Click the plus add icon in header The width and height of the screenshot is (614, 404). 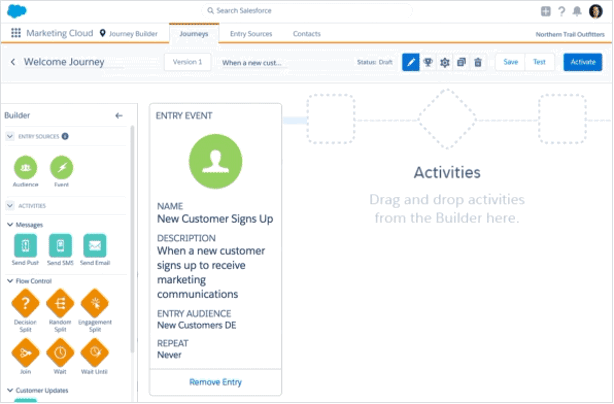546,11
